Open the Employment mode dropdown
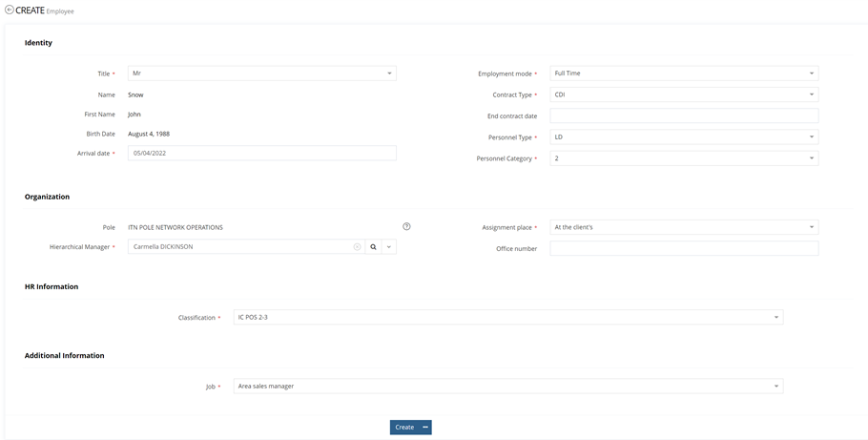Viewport: 868px width, 440px height. point(811,73)
